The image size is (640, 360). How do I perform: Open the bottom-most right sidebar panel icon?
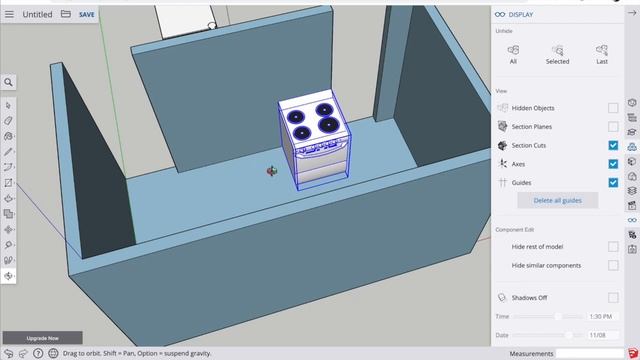[x=632, y=250]
